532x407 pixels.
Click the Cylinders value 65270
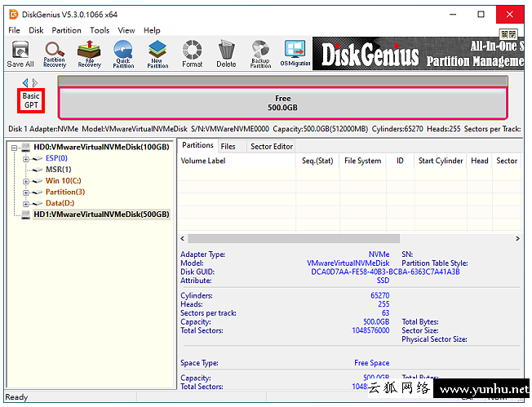point(380,295)
